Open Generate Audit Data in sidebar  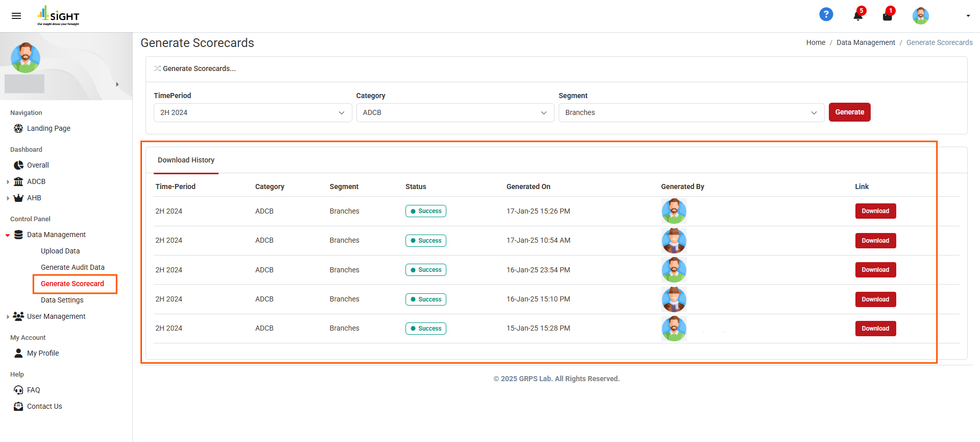(73, 267)
